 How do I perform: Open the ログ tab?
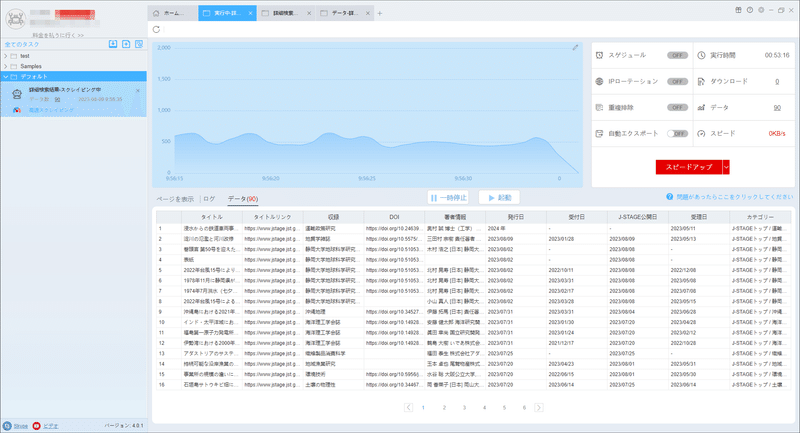[x=209, y=199]
